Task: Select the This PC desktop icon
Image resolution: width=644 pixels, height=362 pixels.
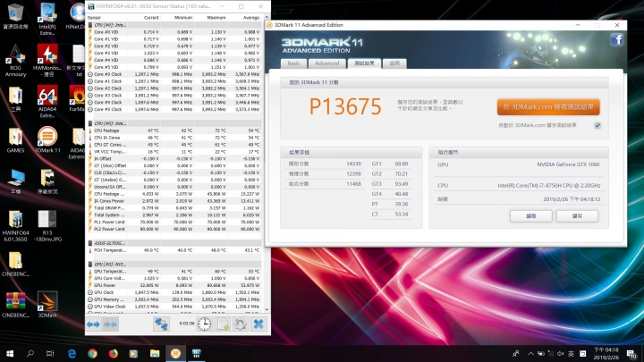Action: pyautogui.click(x=15, y=181)
